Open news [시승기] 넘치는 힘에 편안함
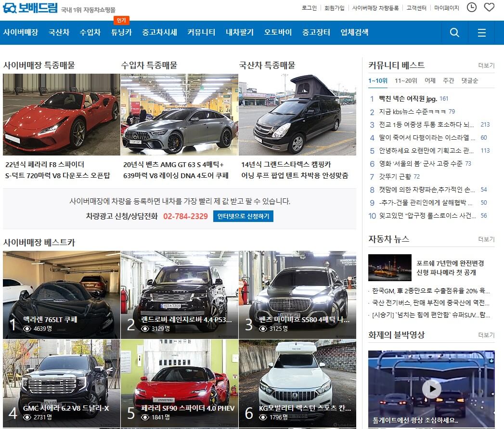Viewport: 504px width, 429px height. point(431,315)
